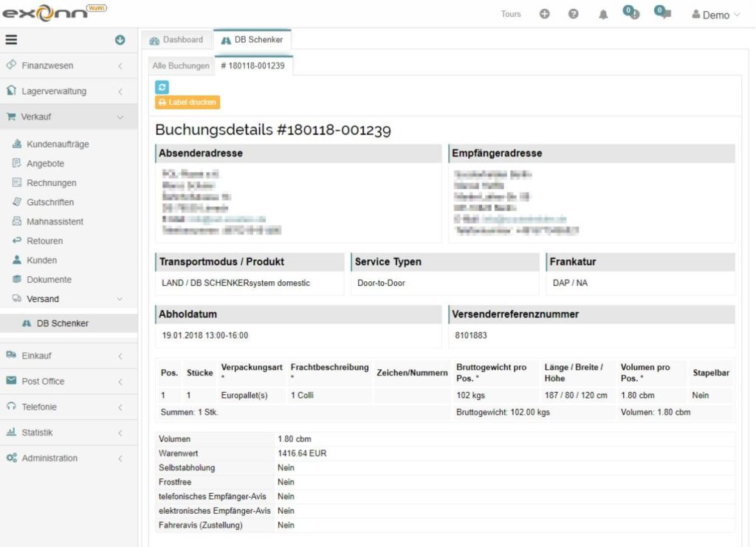Click the Gutschriften icon

point(17,202)
